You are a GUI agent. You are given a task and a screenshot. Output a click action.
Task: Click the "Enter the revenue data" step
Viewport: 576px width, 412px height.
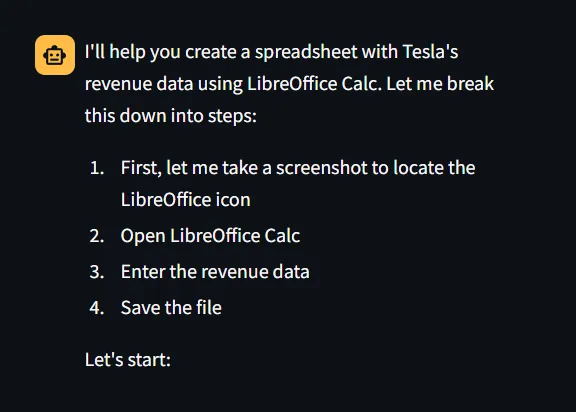click(x=215, y=272)
